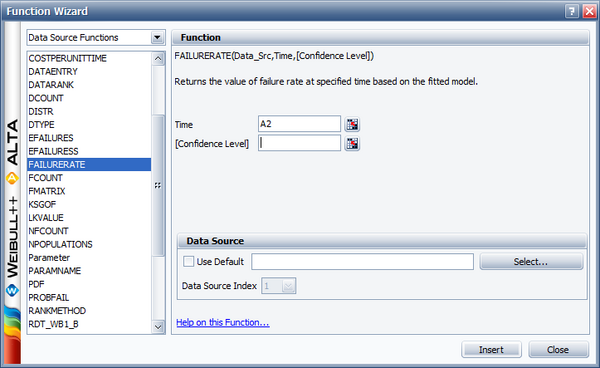This screenshot has height=368, width=600.
Task: Open the Help on this Function link
Action: point(223,322)
